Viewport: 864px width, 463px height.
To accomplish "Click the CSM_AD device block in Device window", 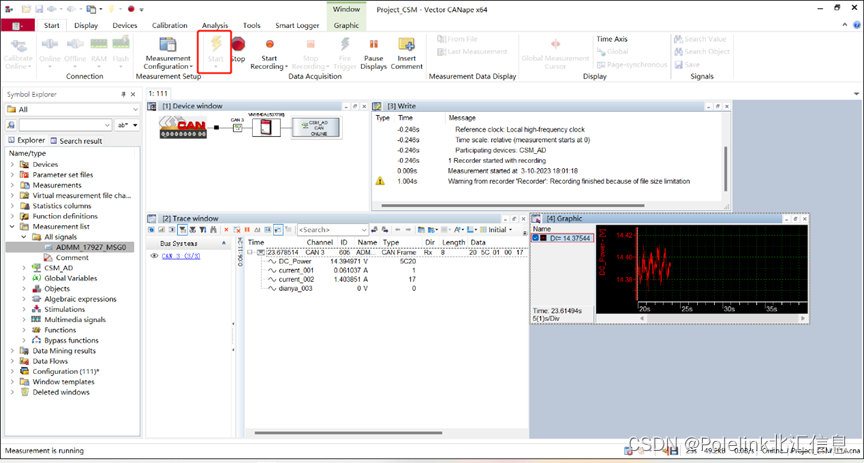I will [315, 128].
